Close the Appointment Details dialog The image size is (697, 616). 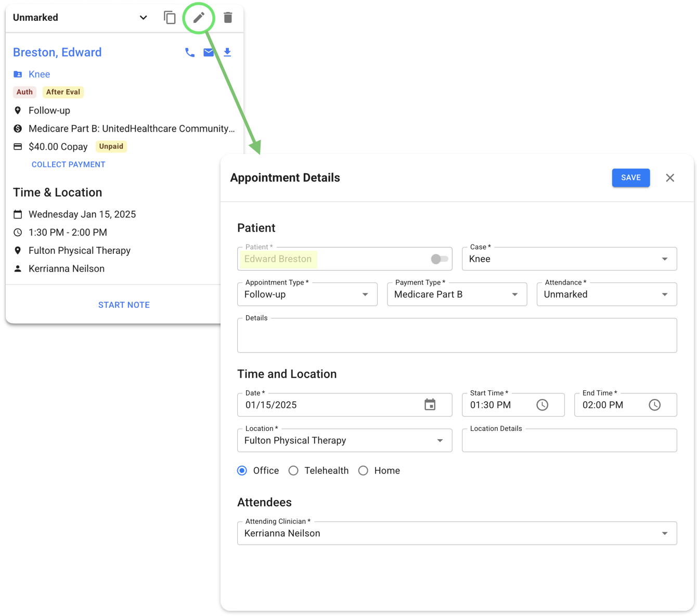670,178
